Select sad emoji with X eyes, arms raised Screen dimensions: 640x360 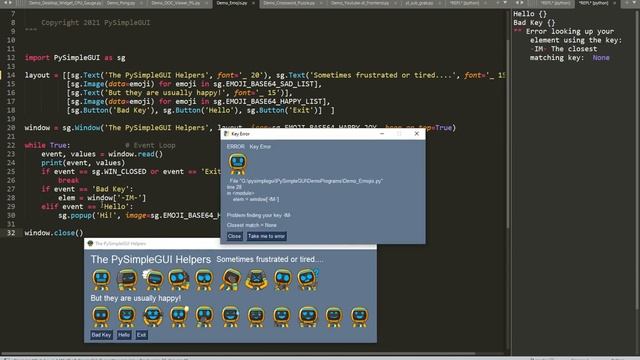coord(256,280)
